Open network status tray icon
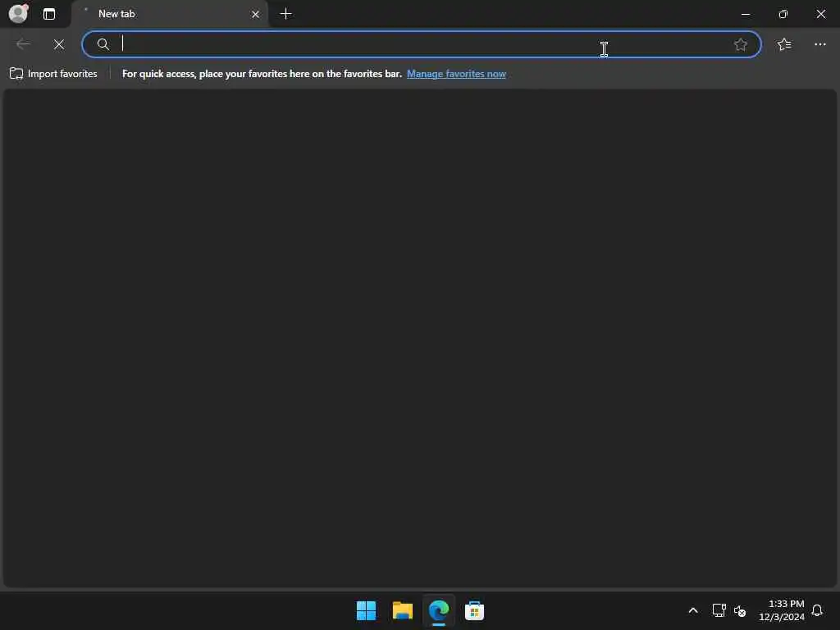The height and width of the screenshot is (630, 840). pyautogui.click(x=719, y=610)
